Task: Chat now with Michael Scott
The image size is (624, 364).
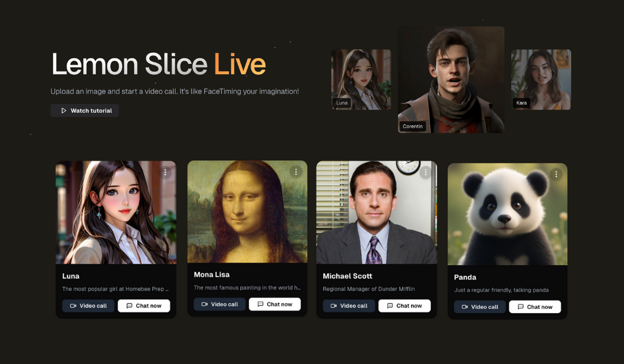Action: (404, 306)
